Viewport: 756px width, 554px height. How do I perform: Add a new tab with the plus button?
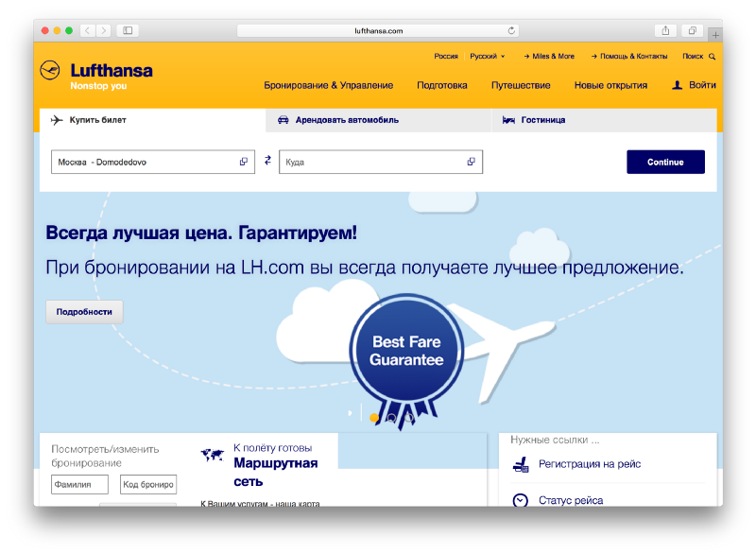(715, 35)
